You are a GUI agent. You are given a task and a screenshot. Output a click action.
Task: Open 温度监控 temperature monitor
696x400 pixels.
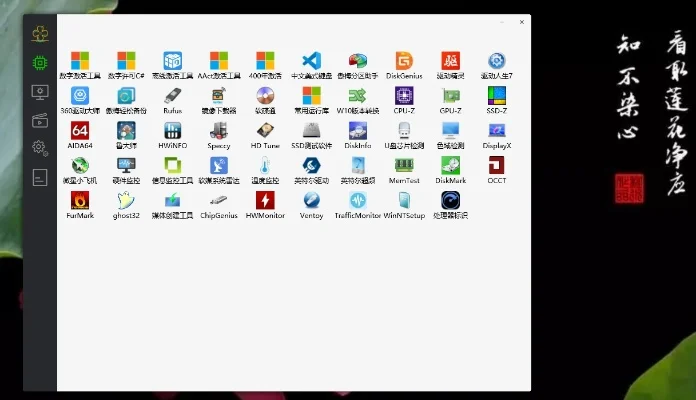[265, 170]
